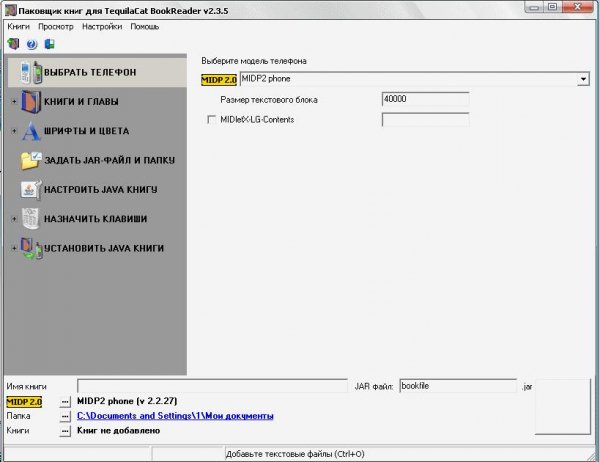Expand the НАЗНАЧИТЬ КЛАВИШИ tree node
This screenshot has height=462, width=600.
(14, 219)
